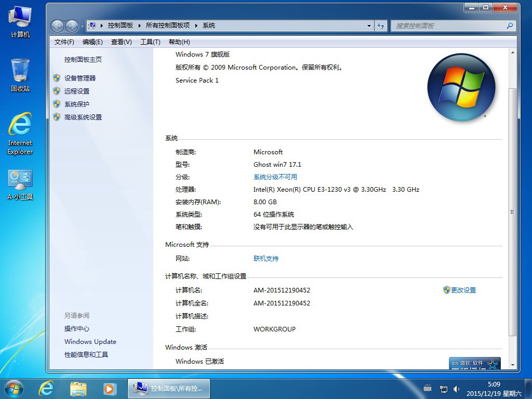Click the 系统分级不可用 link
Screen dimensions: 532x399
tap(275, 177)
